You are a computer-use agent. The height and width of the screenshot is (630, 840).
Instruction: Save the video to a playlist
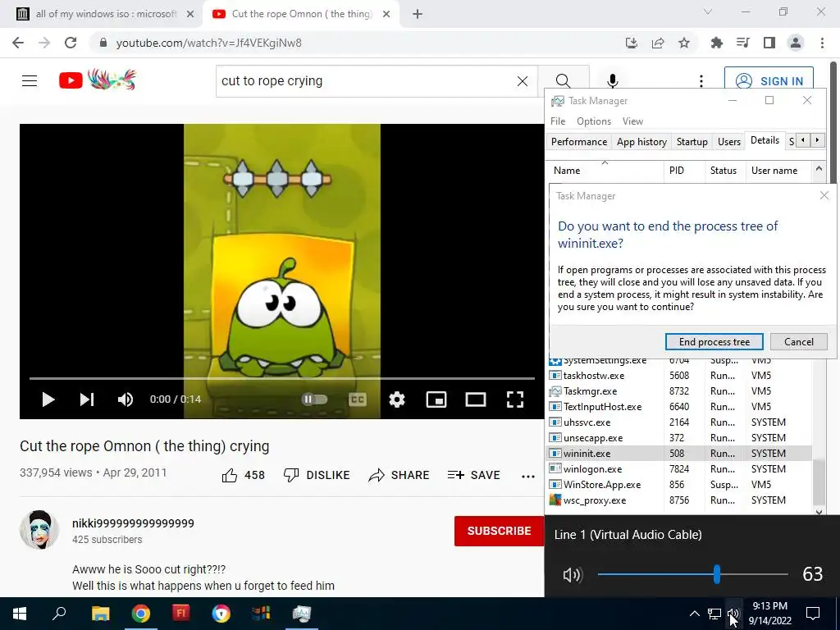click(473, 475)
